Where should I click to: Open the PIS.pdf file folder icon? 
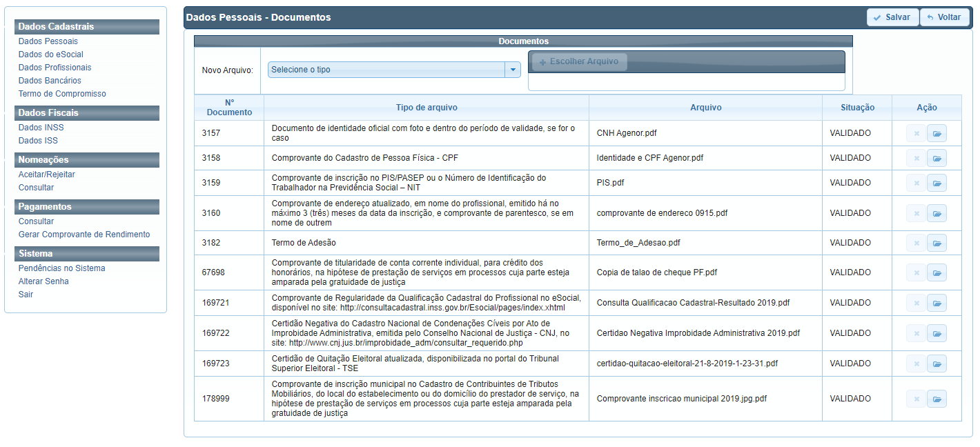tap(937, 183)
